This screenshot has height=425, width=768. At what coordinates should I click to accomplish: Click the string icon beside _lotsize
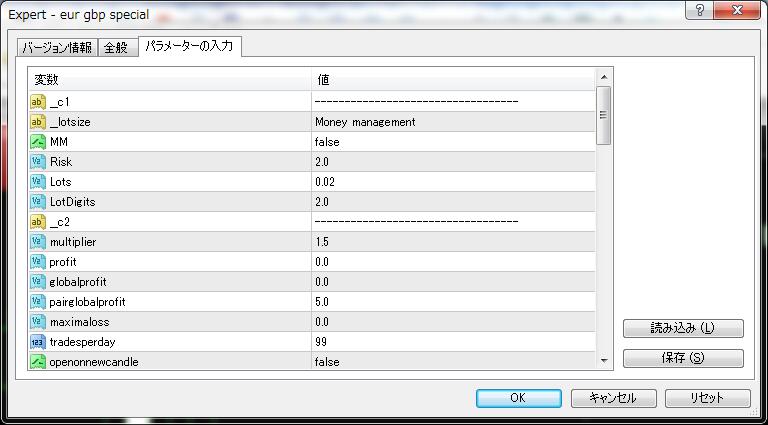[38, 122]
